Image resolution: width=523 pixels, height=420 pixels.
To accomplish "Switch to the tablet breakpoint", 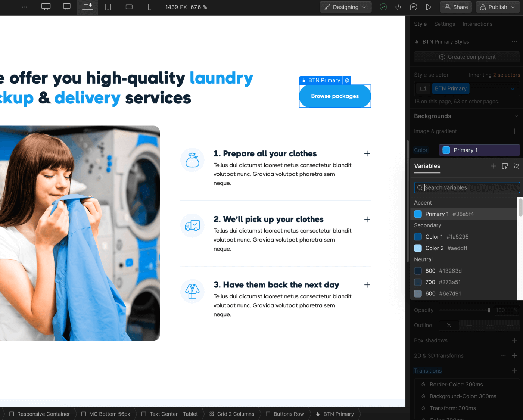I will 108,7.
